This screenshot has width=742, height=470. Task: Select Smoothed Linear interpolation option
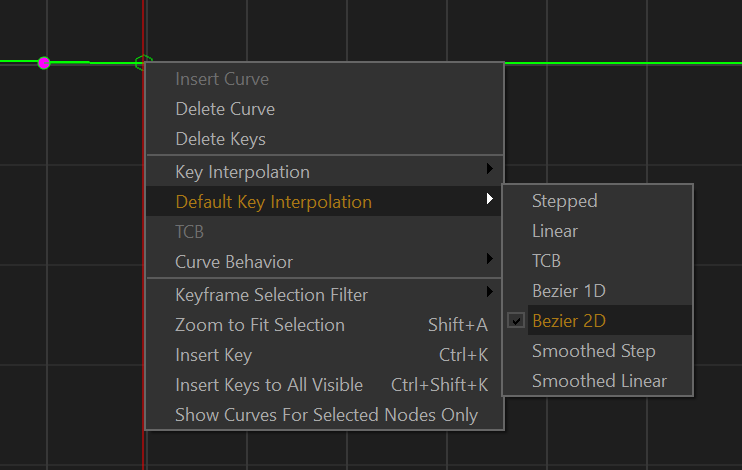click(x=598, y=381)
